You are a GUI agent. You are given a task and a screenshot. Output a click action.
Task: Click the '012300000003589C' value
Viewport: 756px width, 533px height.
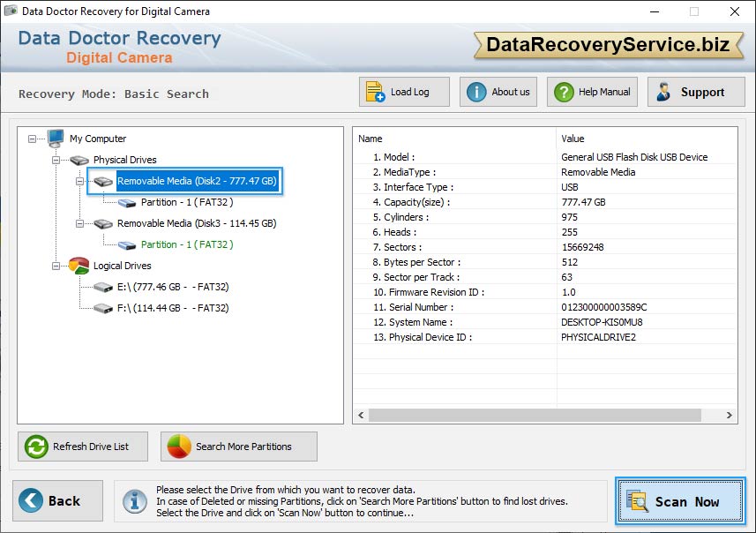[x=603, y=307]
